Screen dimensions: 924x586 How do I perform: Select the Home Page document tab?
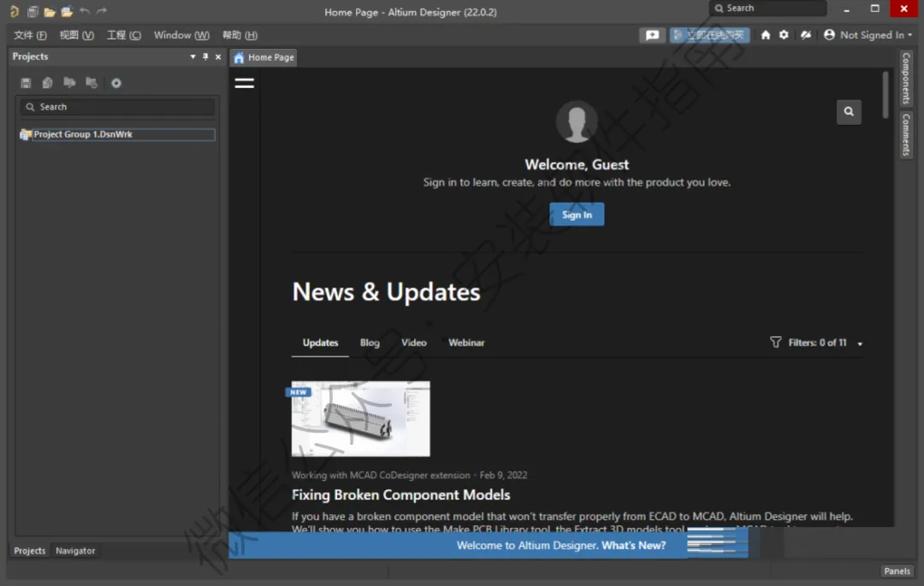coord(264,57)
